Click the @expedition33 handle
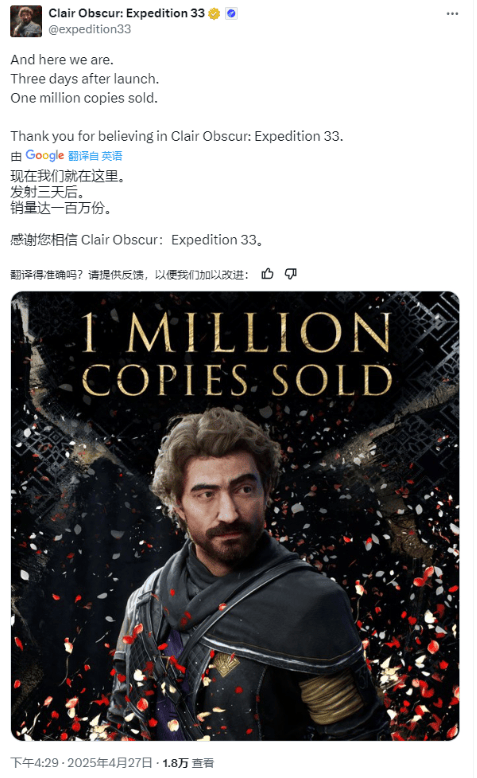Image resolution: width=477 pixels, height=778 pixels. [90, 29]
